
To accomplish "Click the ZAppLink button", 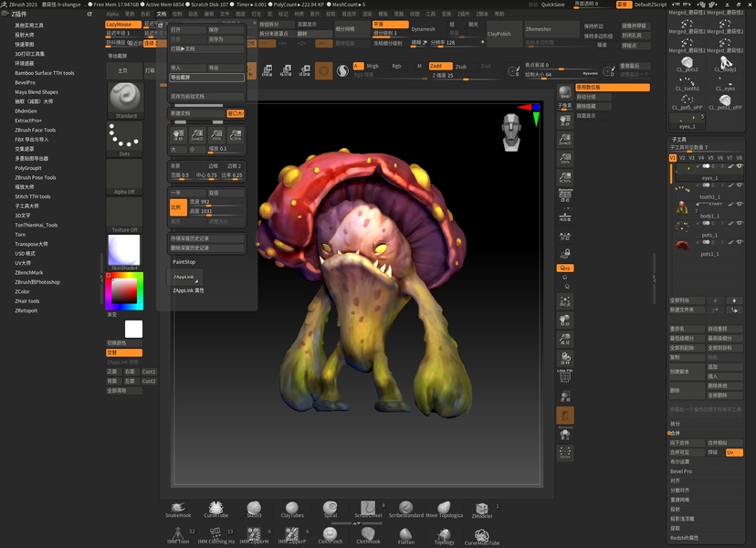I will [184, 277].
